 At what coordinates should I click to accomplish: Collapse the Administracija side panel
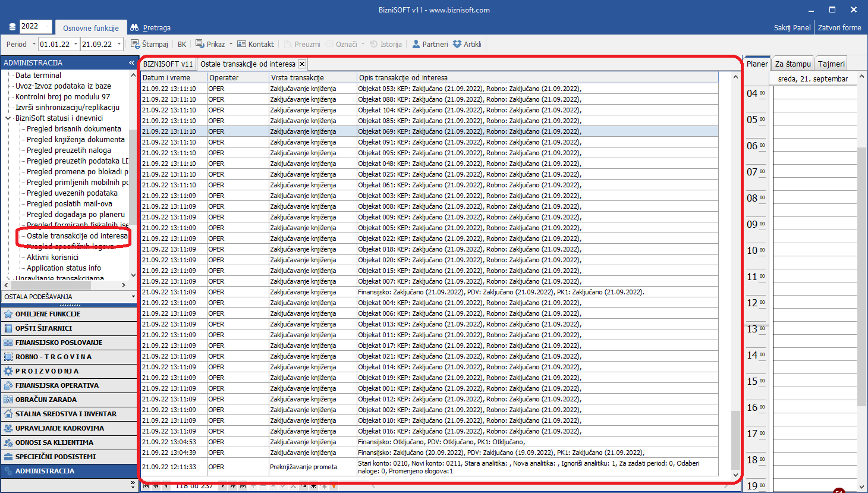tap(131, 62)
